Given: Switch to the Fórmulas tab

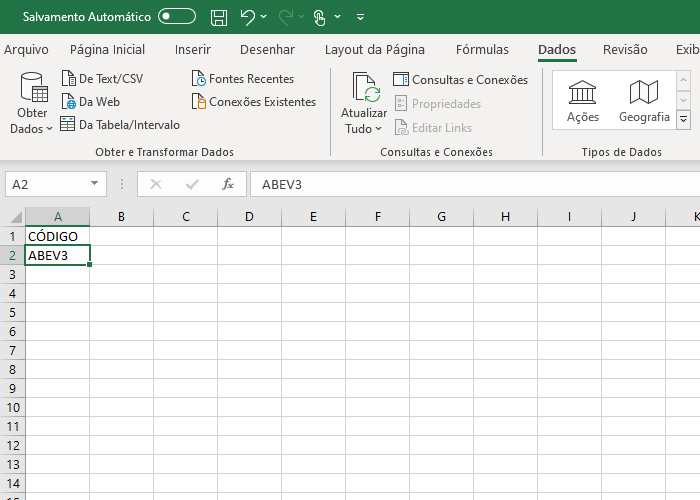Looking at the screenshot, I should tap(482, 50).
